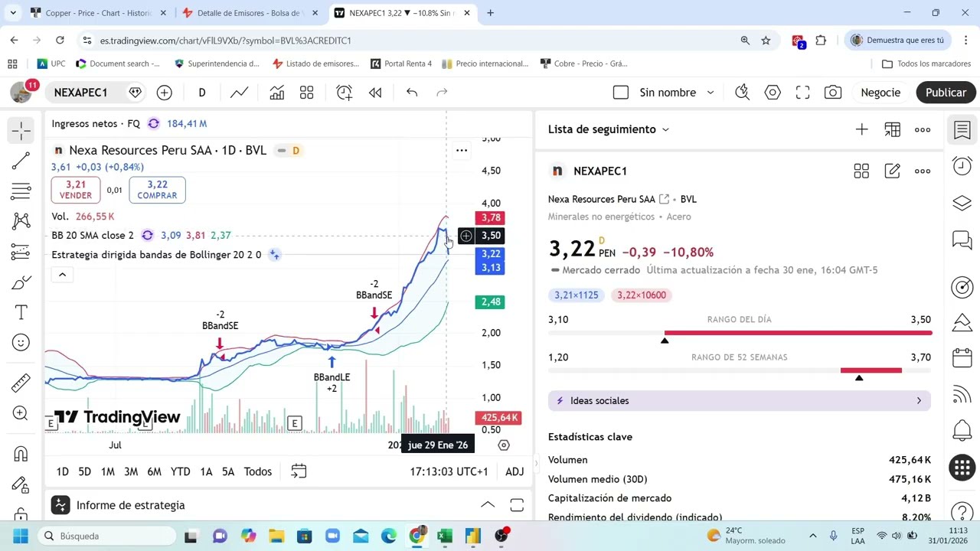Open the Fibonacci retracement tools
980x551 pixels.
[21, 191]
